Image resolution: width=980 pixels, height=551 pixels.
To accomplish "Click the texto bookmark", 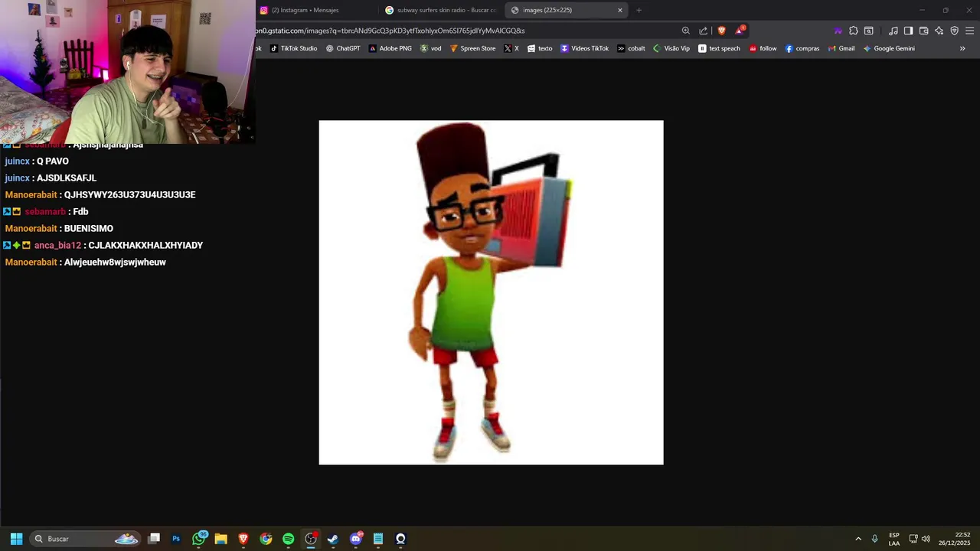I will (x=540, y=48).
